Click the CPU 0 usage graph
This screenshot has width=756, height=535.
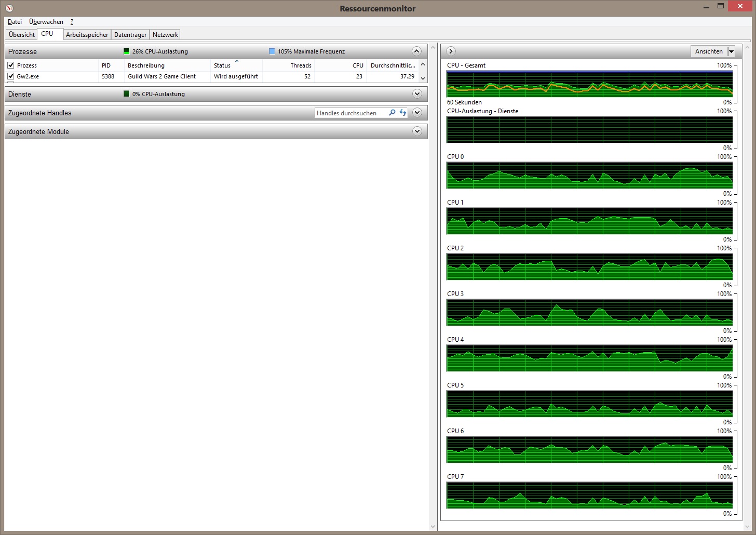(x=589, y=175)
